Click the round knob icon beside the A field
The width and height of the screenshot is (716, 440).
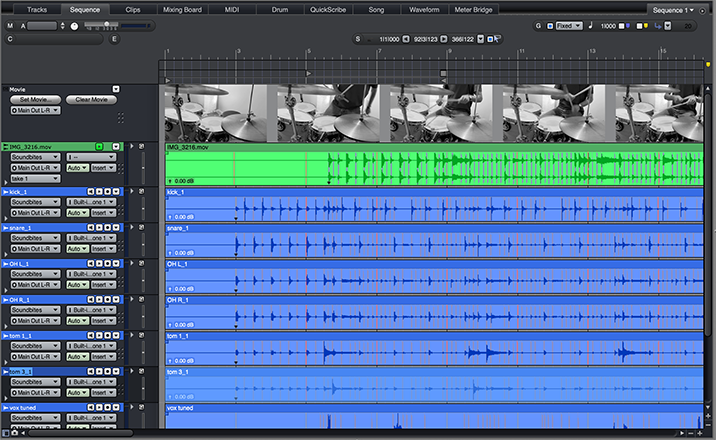[74, 25]
